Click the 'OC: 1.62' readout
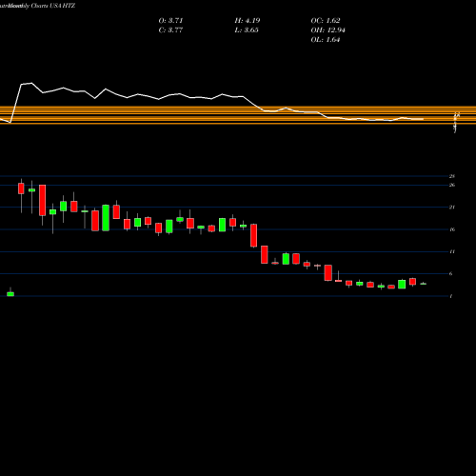Viewport: 476px width, 476px height. 326,21
